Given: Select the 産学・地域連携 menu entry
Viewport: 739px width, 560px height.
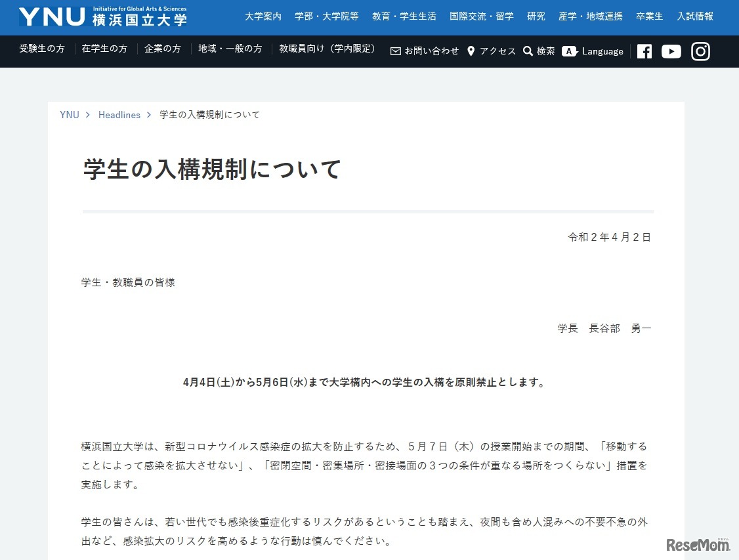Looking at the screenshot, I should pyautogui.click(x=591, y=16).
